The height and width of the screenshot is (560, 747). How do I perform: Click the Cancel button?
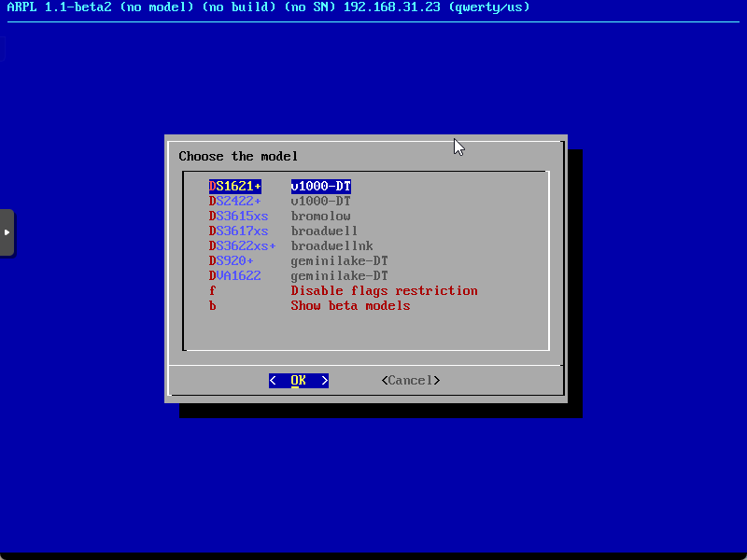[x=411, y=381]
